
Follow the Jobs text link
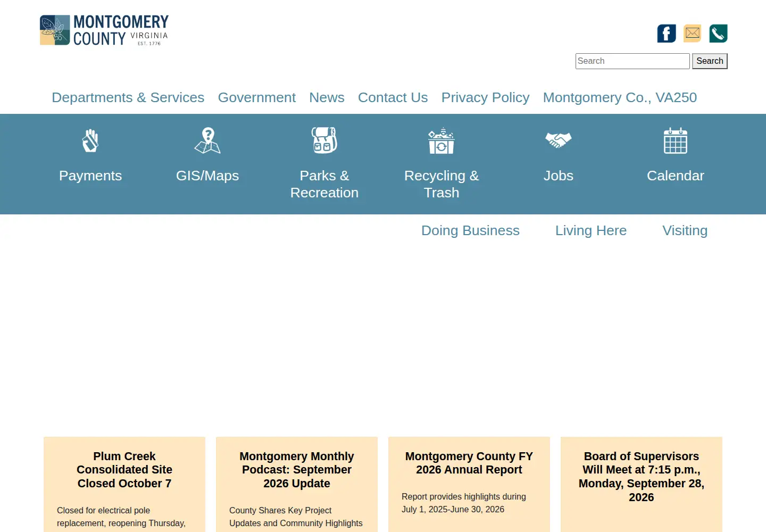pos(559,176)
